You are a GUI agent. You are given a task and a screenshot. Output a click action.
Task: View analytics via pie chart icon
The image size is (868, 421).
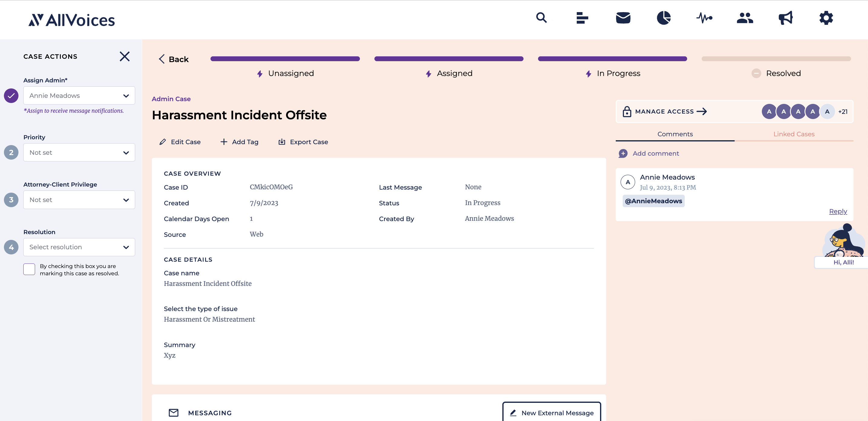point(664,18)
